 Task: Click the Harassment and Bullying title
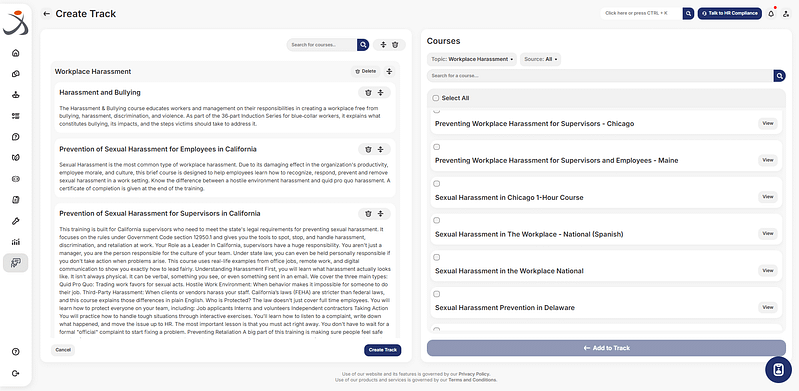pos(100,92)
